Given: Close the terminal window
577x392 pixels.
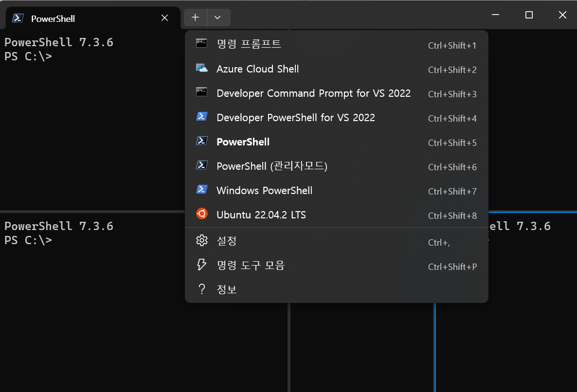Looking at the screenshot, I should pos(562,15).
